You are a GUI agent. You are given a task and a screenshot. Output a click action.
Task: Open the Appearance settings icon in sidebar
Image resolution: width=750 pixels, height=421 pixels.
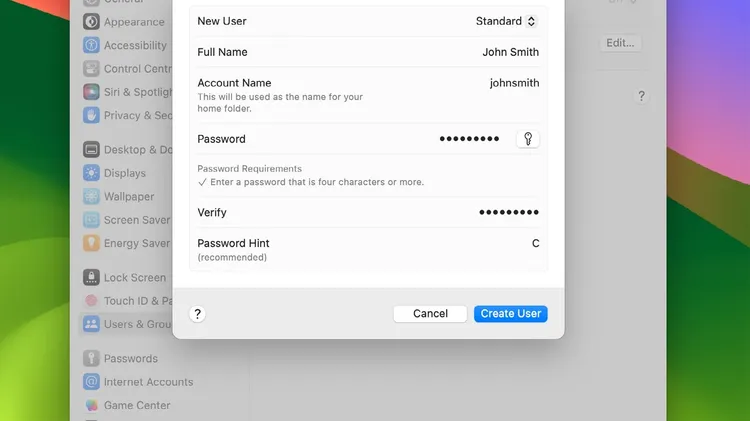[x=91, y=22]
